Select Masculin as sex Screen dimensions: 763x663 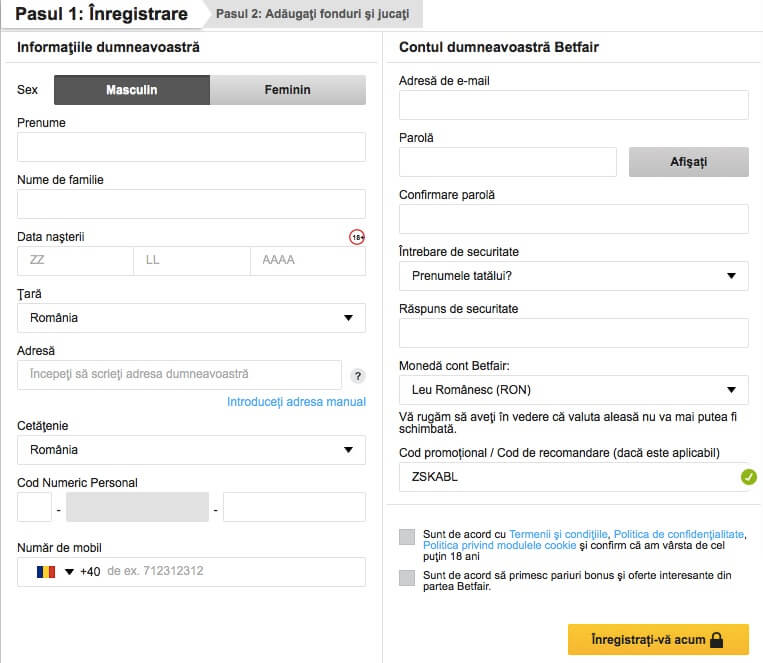tap(132, 90)
